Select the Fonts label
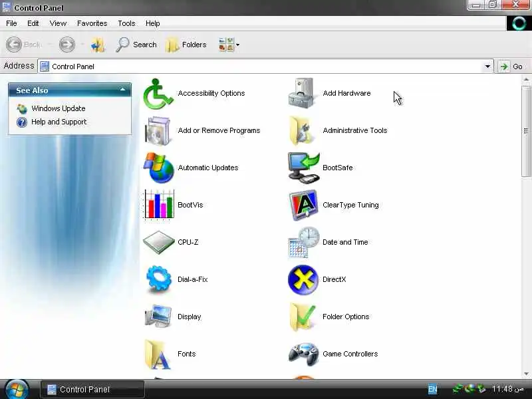 [x=187, y=354]
